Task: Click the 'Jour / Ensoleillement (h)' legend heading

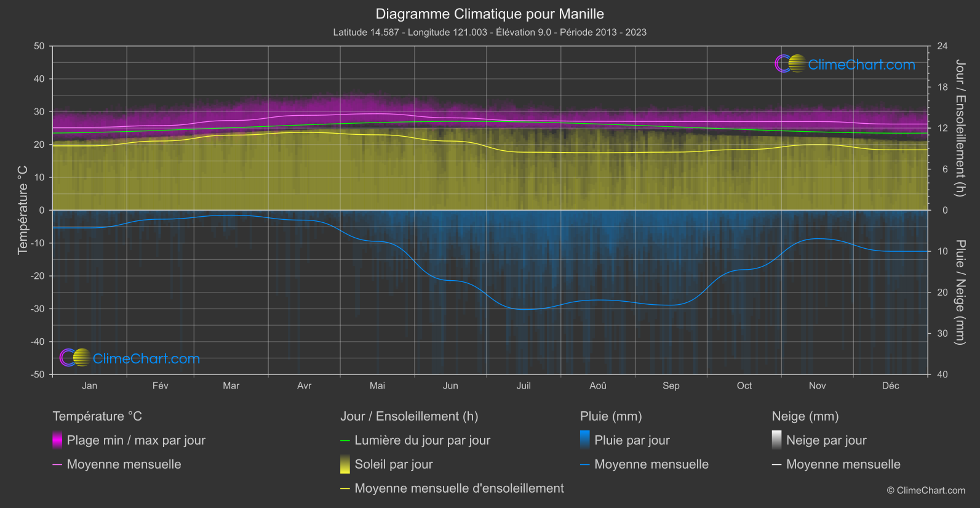Action: (409, 416)
